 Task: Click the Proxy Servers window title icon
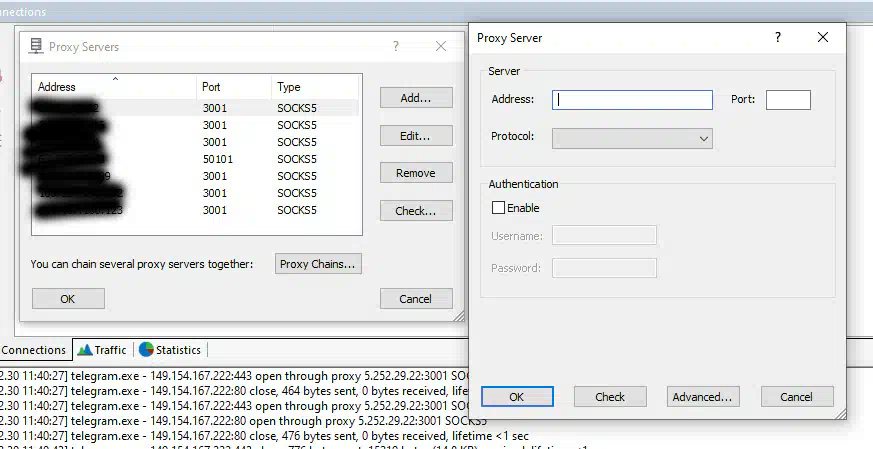click(36, 46)
